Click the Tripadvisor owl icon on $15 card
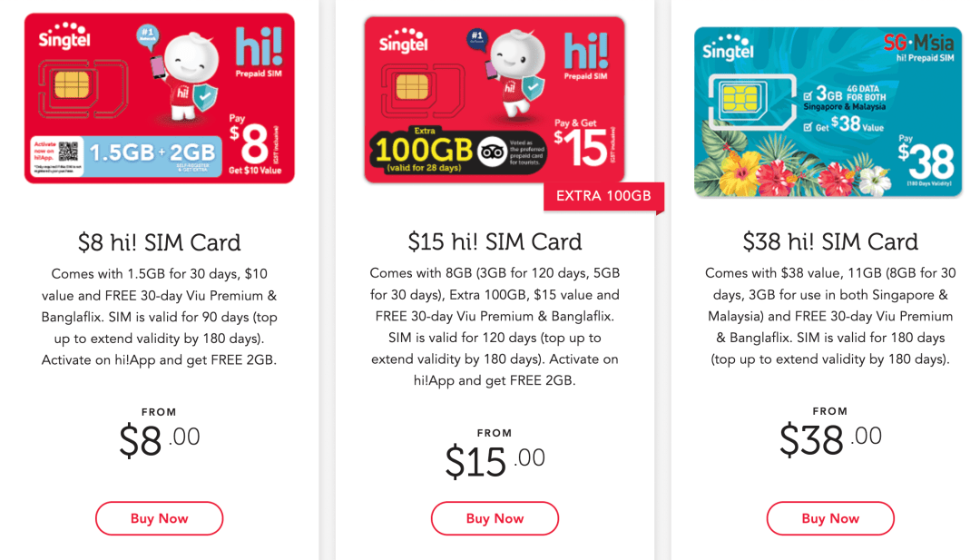The image size is (980, 560). point(492,152)
